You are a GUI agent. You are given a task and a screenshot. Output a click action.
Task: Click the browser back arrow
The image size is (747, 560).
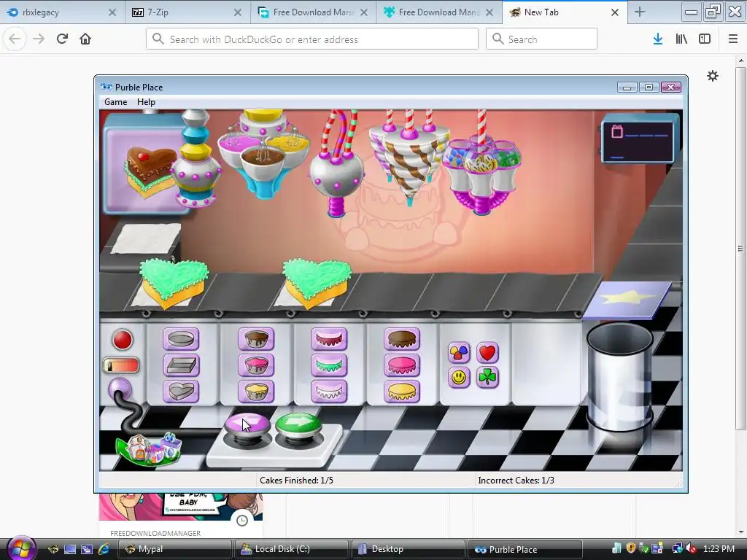[x=15, y=39]
